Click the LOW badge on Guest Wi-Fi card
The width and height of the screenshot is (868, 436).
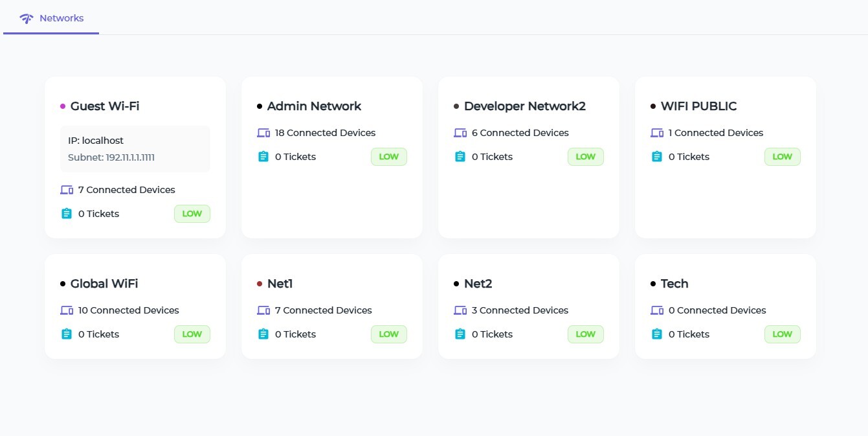pyautogui.click(x=192, y=214)
